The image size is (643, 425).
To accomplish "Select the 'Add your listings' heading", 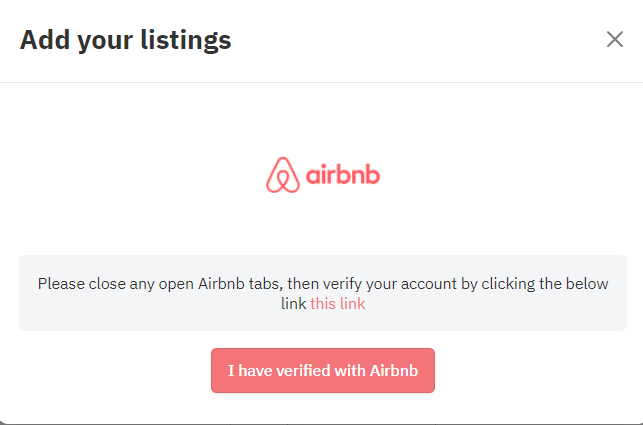I will point(125,40).
